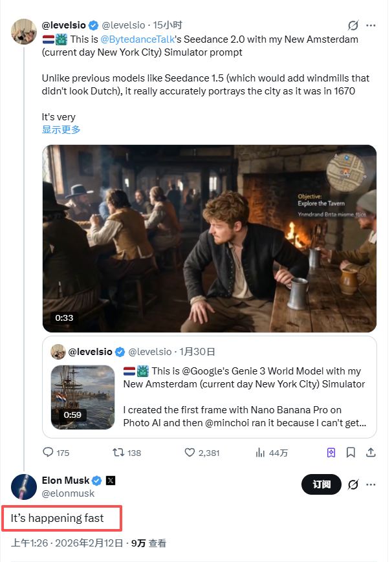Open Elon Musk's profile name

point(65,480)
